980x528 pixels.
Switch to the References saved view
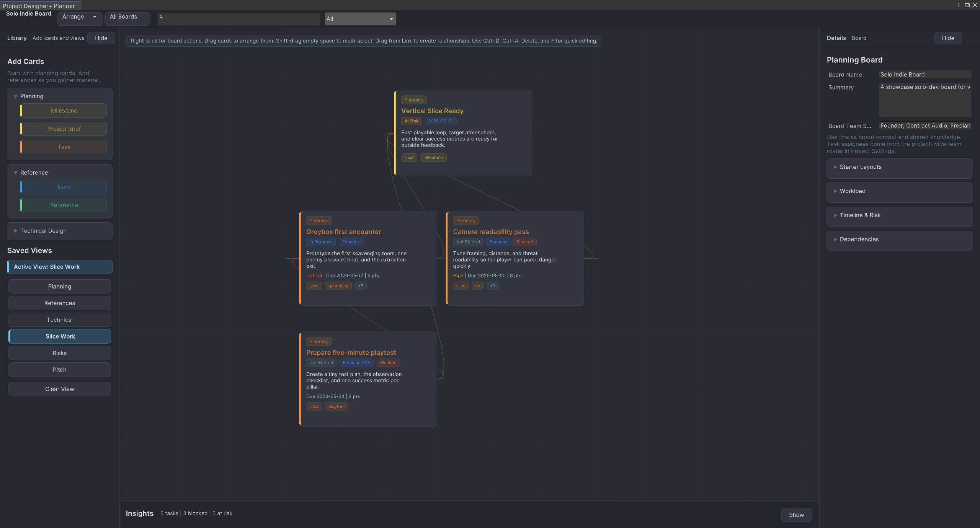[60, 303]
